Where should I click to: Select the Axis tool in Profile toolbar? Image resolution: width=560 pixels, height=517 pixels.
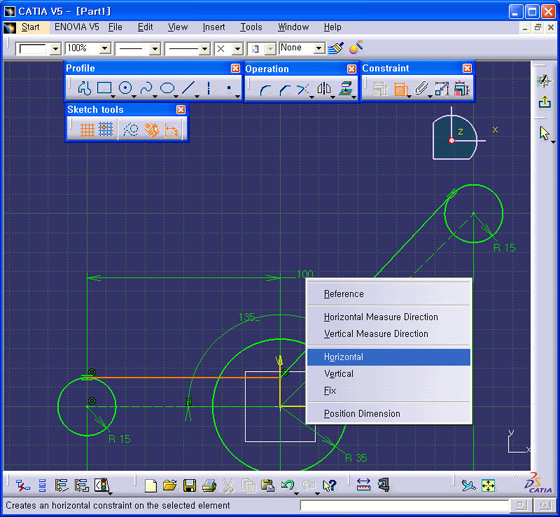[x=209, y=88]
